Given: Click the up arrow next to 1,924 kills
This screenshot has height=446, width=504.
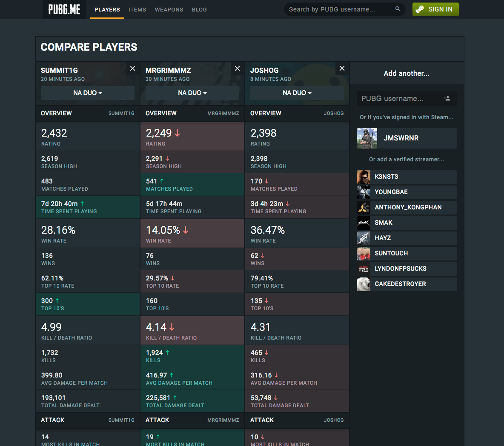Looking at the screenshot, I should (x=167, y=353).
